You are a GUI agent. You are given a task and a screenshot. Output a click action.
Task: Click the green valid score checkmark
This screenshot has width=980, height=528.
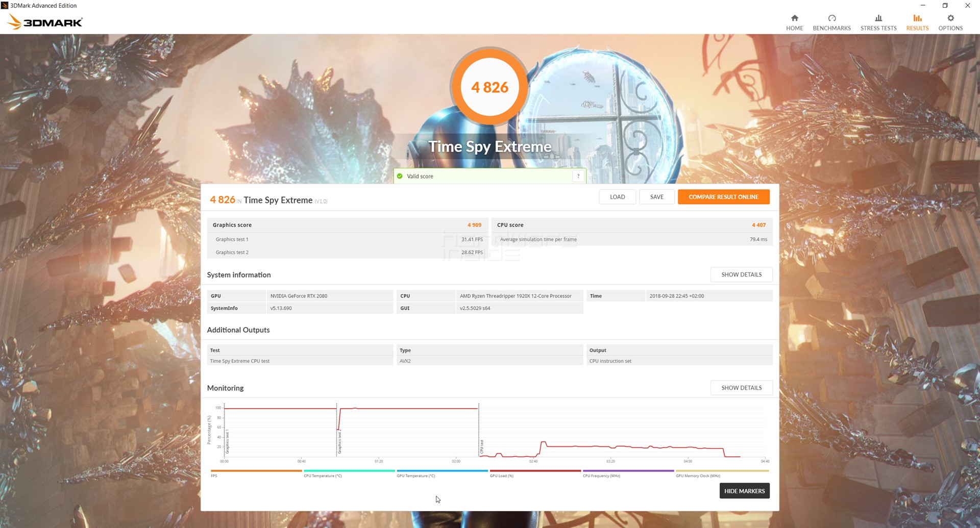(400, 177)
